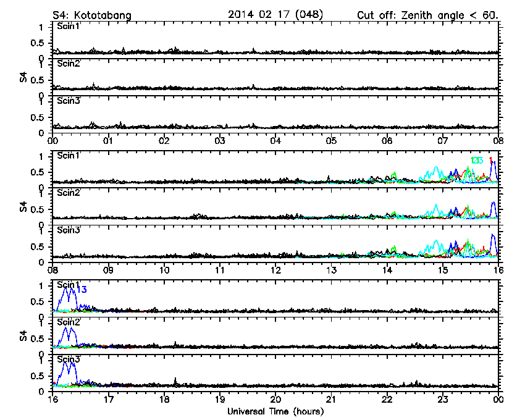Select the "18" hour tick label
The width and height of the screenshot is (525, 420).
(164, 400)
